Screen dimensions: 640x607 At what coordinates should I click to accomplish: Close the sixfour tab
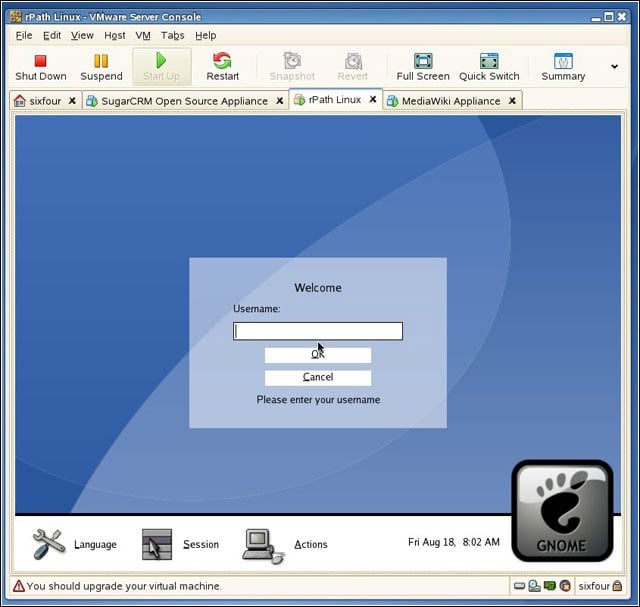click(72, 100)
